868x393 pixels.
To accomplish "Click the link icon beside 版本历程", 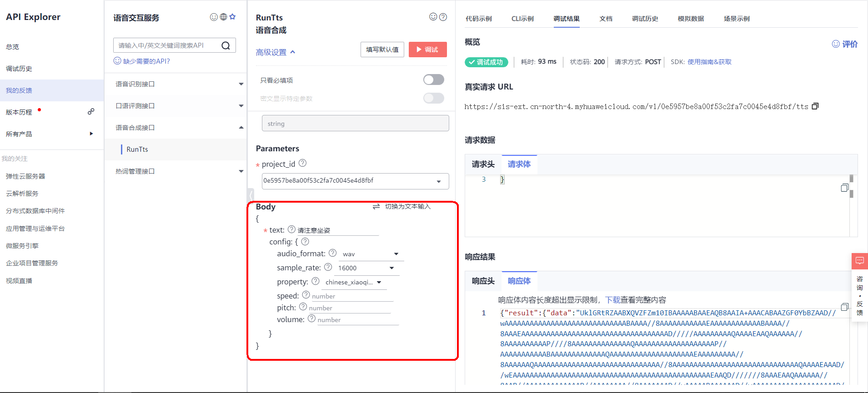I will pos(91,111).
